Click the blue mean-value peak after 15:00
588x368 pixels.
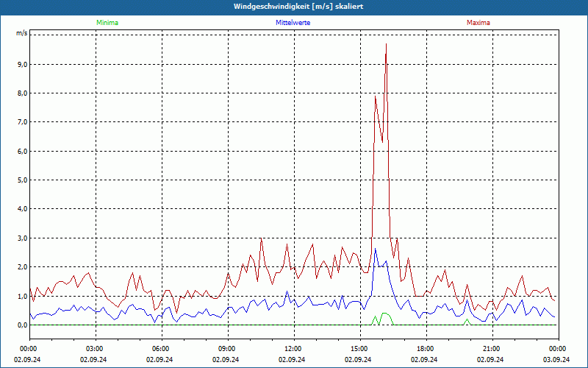point(375,249)
